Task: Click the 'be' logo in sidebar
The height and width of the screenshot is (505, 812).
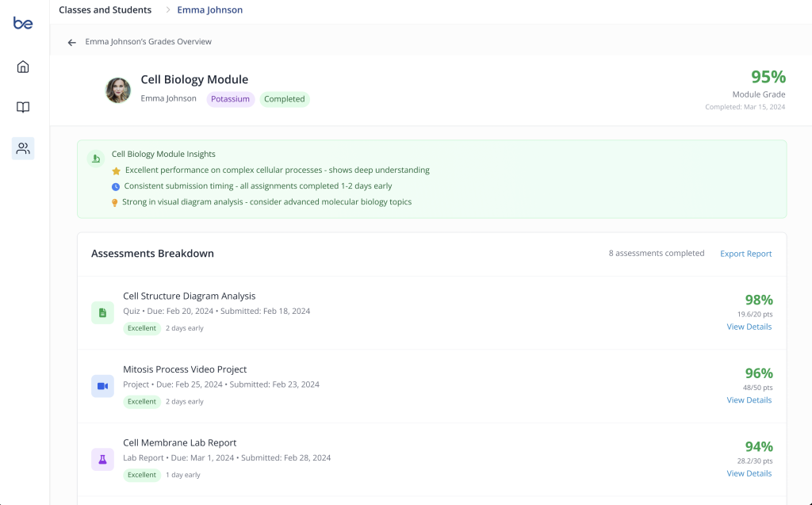Action: [x=23, y=23]
